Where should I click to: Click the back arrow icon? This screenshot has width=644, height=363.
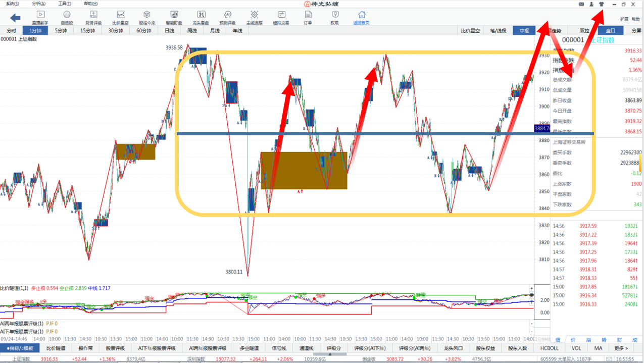[x=15, y=18]
